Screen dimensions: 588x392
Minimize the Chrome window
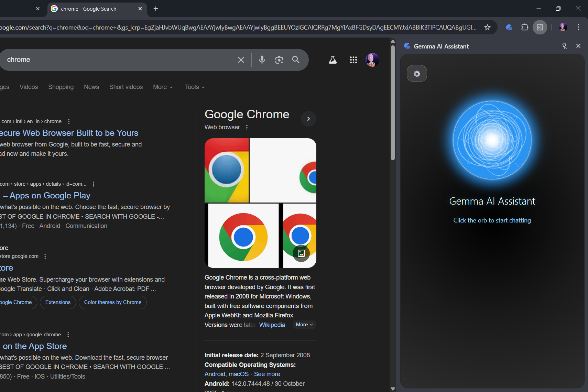pyautogui.click(x=539, y=9)
